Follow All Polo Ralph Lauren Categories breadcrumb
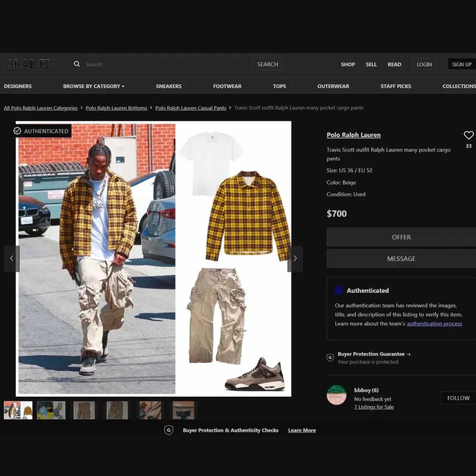Screen dimensions: 476x476 [x=41, y=108]
